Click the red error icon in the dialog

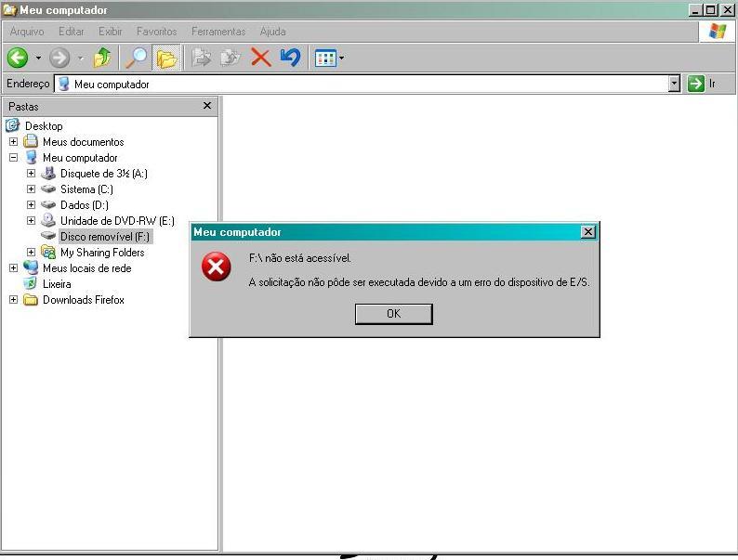(x=216, y=267)
